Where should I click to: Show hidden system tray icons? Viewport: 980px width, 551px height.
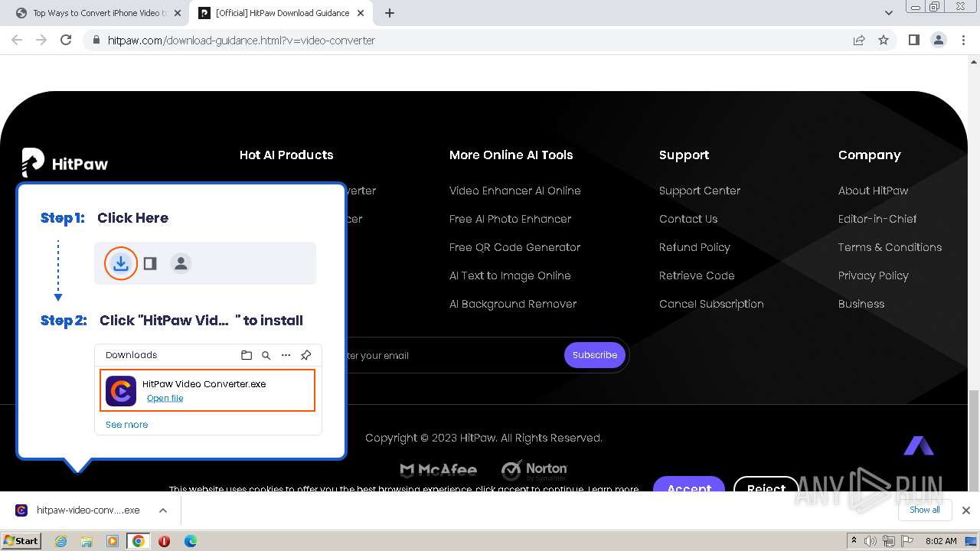[x=854, y=541]
